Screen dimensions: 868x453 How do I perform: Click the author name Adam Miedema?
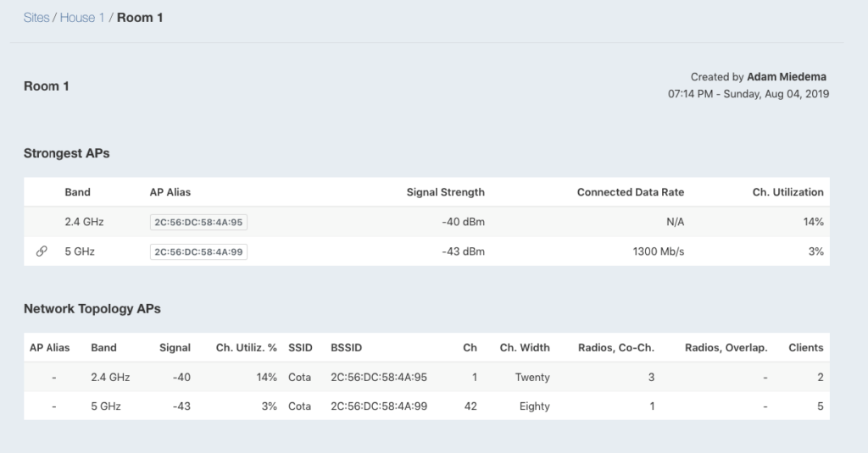click(786, 77)
